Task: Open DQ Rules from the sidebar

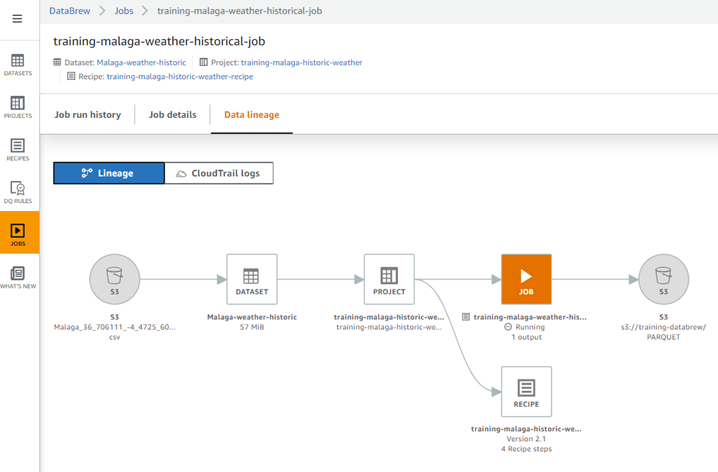Action: [18, 192]
